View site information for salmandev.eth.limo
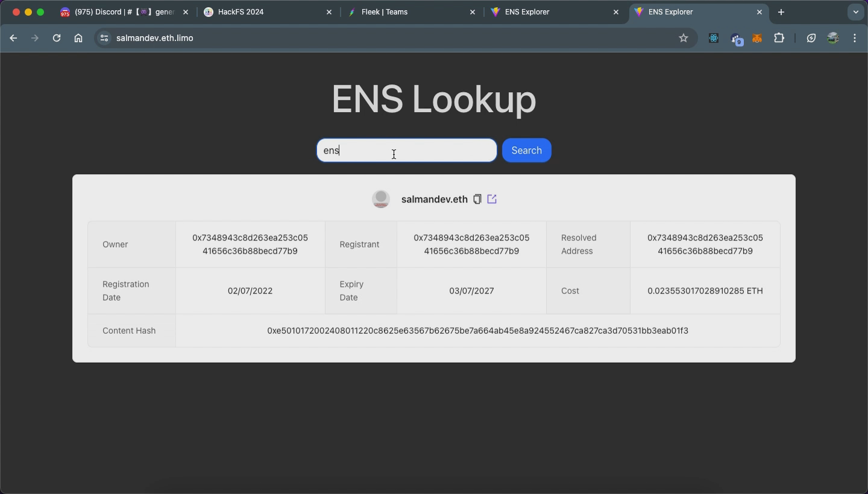868x494 pixels. click(104, 38)
